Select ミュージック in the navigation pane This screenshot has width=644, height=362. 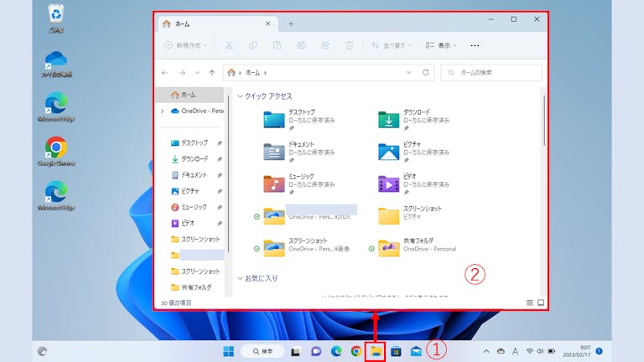tap(196, 207)
